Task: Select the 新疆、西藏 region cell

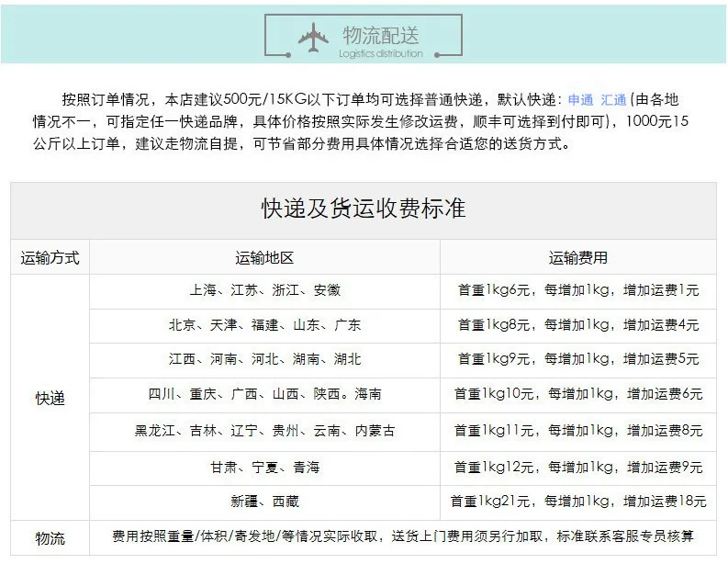Action: (x=264, y=502)
